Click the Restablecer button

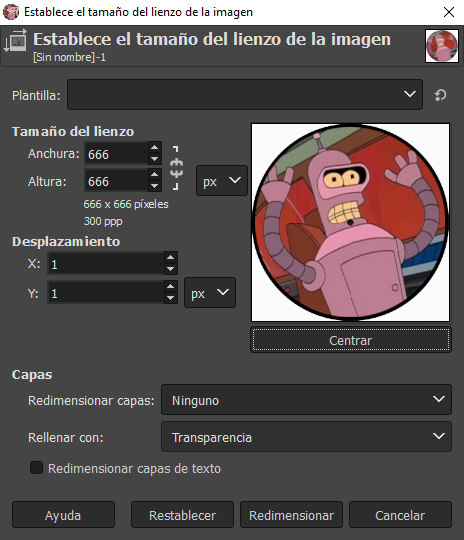pos(182,515)
